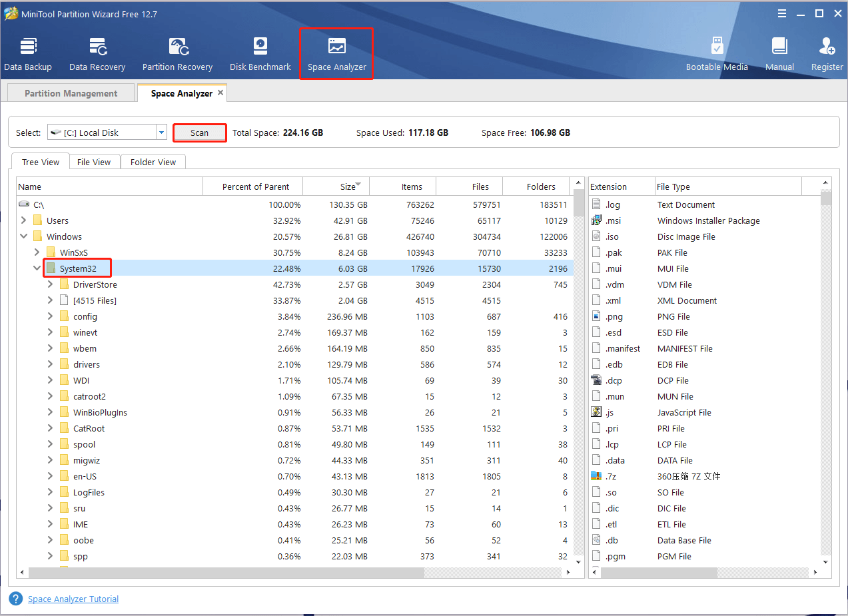Collapse the System32 folder
This screenshot has width=848, height=616.
[x=37, y=268]
